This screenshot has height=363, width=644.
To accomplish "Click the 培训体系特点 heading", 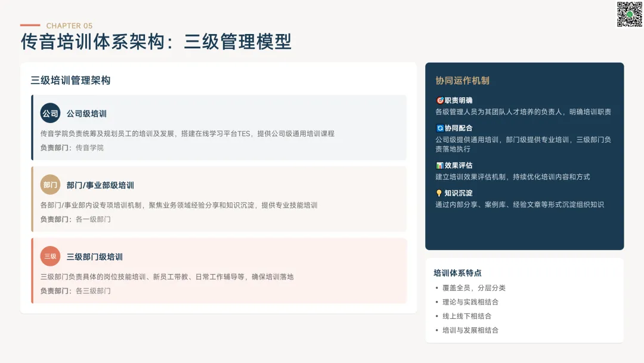I will [457, 273].
